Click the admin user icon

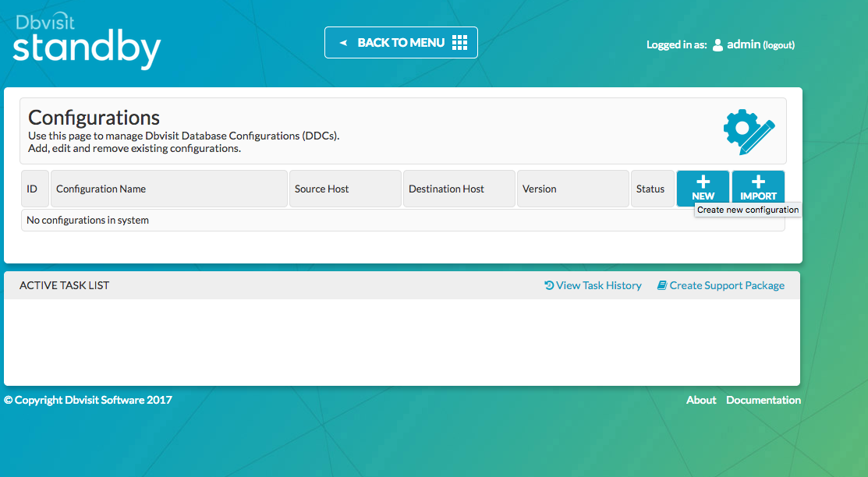click(x=717, y=45)
